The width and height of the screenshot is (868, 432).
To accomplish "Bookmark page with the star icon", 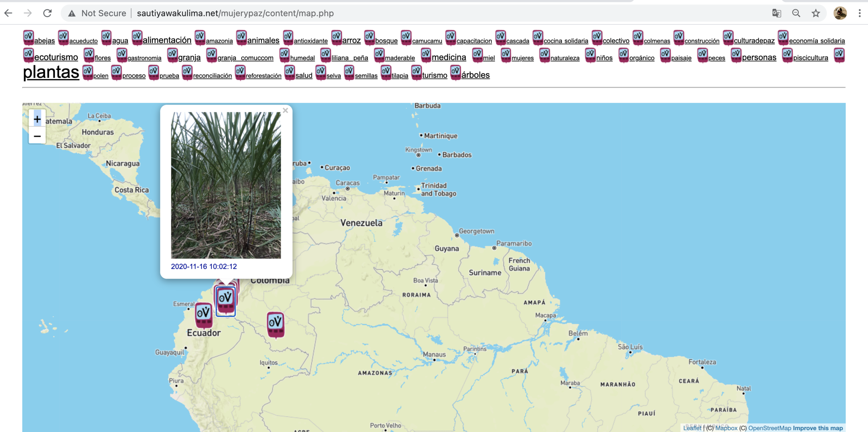I will tap(816, 13).
